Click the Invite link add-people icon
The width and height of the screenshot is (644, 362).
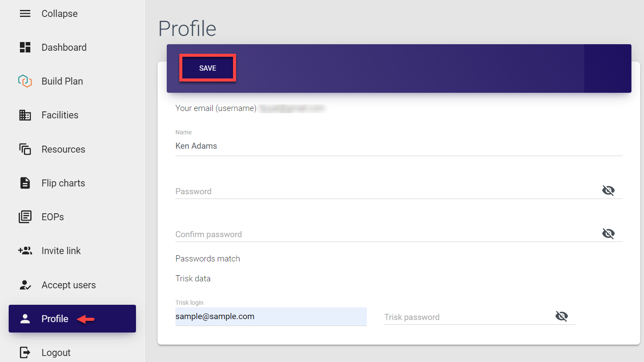[25, 251]
